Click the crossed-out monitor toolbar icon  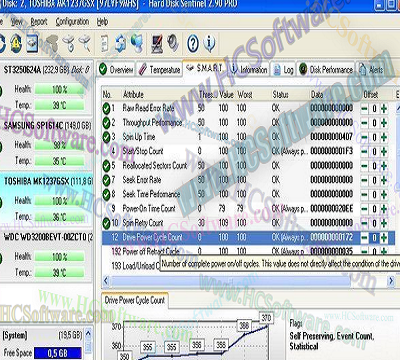[x=157, y=43]
